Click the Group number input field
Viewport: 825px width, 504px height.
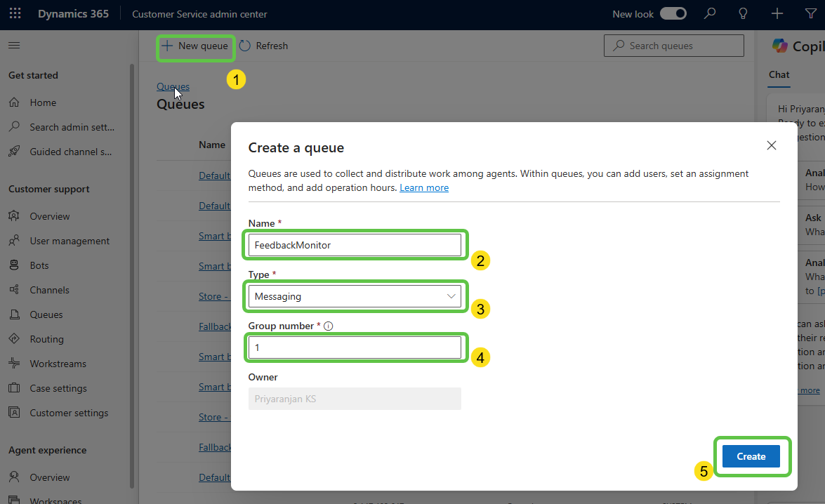coord(355,347)
